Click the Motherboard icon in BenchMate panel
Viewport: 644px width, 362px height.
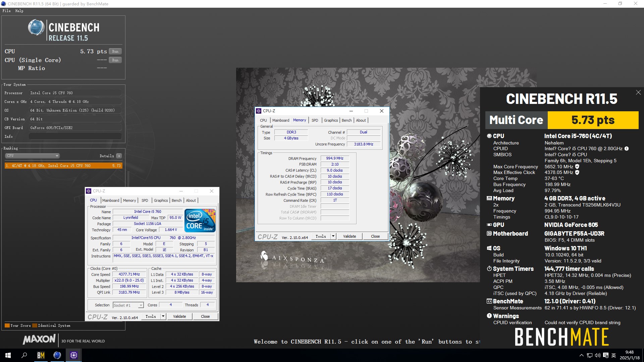[x=489, y=233]
